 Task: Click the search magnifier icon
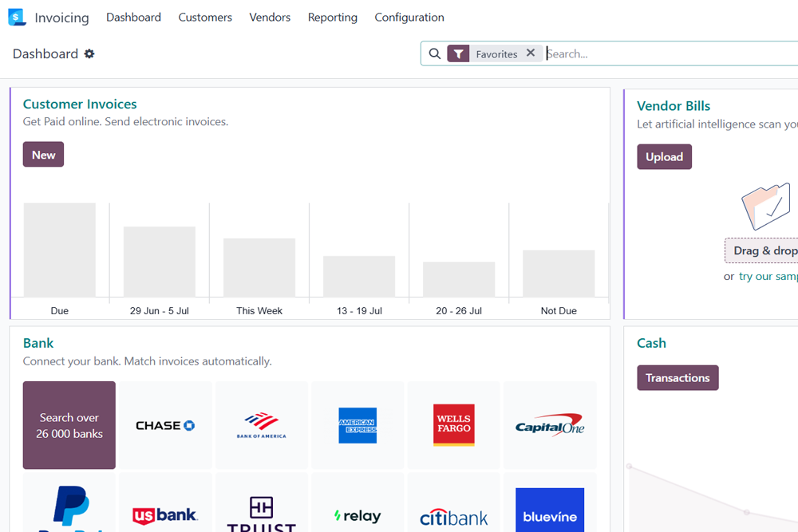point(435,54)
